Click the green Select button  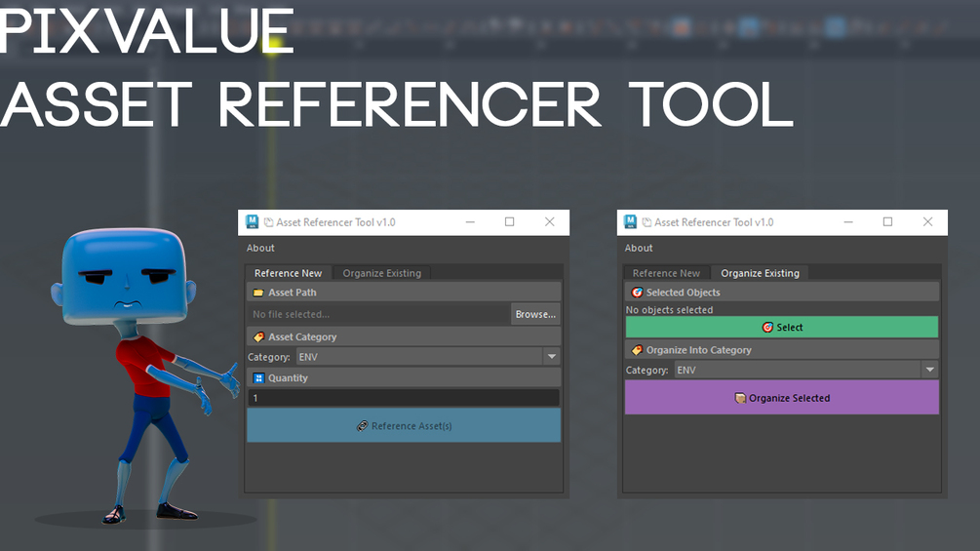[x=782, y=328]
